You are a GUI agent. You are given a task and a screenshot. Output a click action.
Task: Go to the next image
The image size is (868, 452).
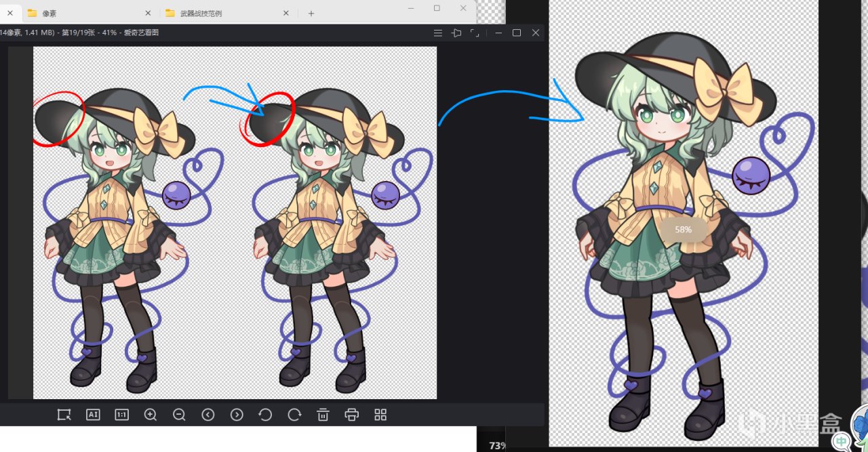tap(237, 415)
